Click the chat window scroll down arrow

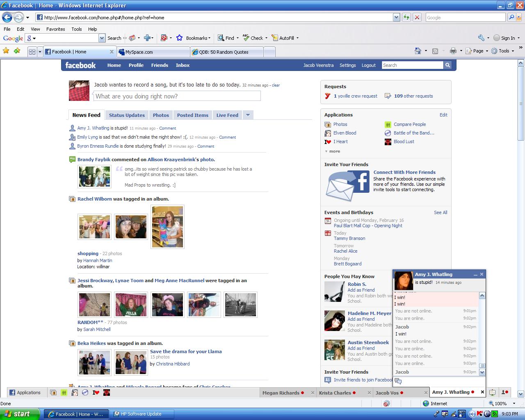point(482,372)
